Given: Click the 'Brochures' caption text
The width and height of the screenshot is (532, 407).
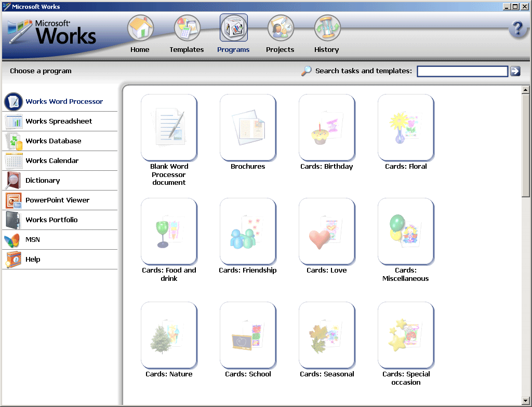Looking at the screenshot, I should pos(248,167).
